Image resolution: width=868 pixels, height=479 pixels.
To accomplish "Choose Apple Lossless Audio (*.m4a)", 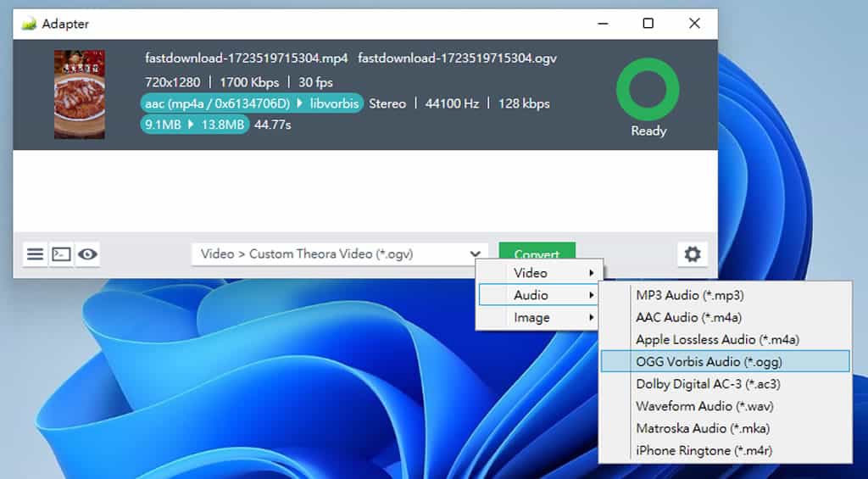I will click(726, 339).
